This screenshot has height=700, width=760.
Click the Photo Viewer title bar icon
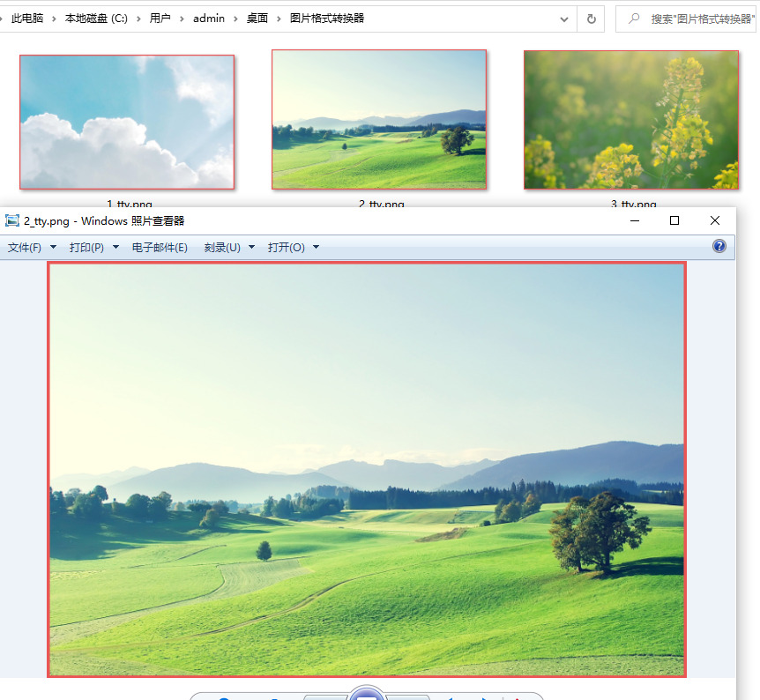point(12,221)
